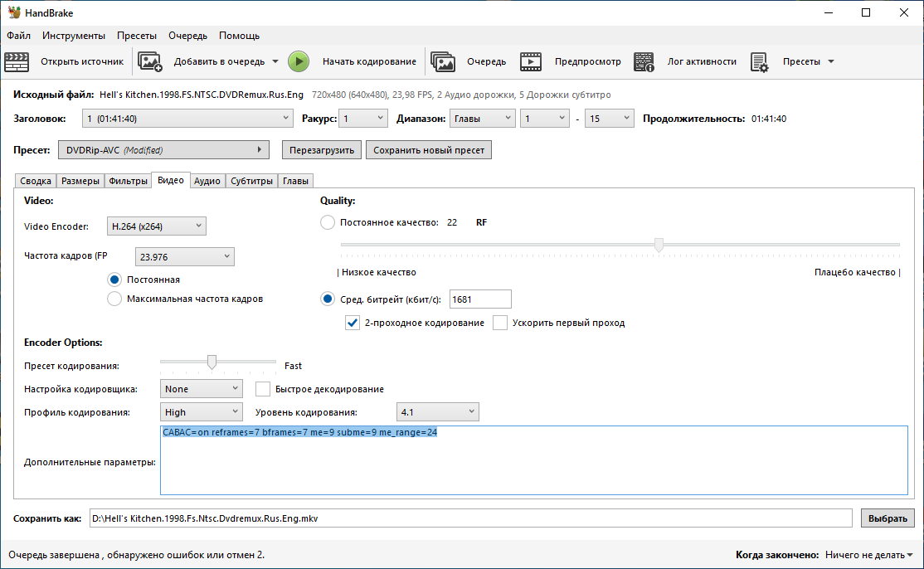Switch to the Фильтры tab

click(128, 181)
